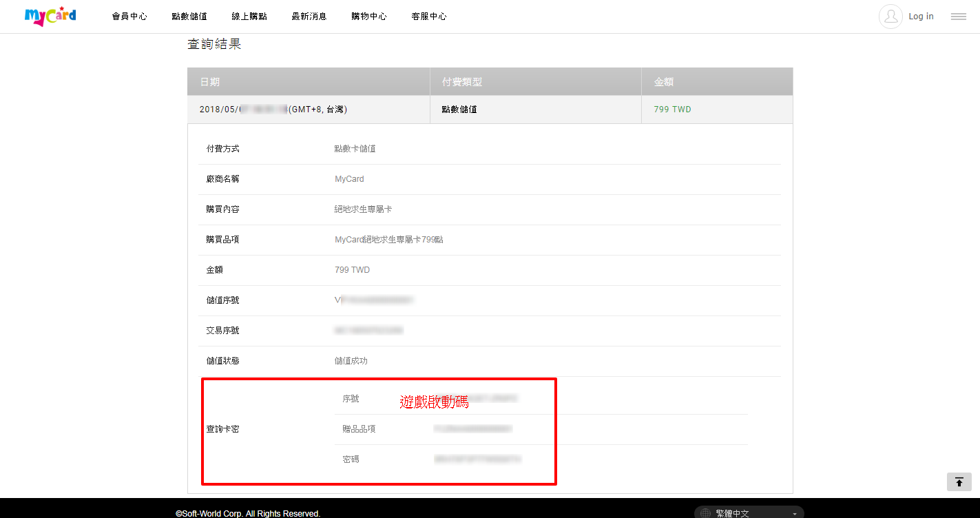
Task: Click the 查詢結果 heading
Action: tap(214, 44)
